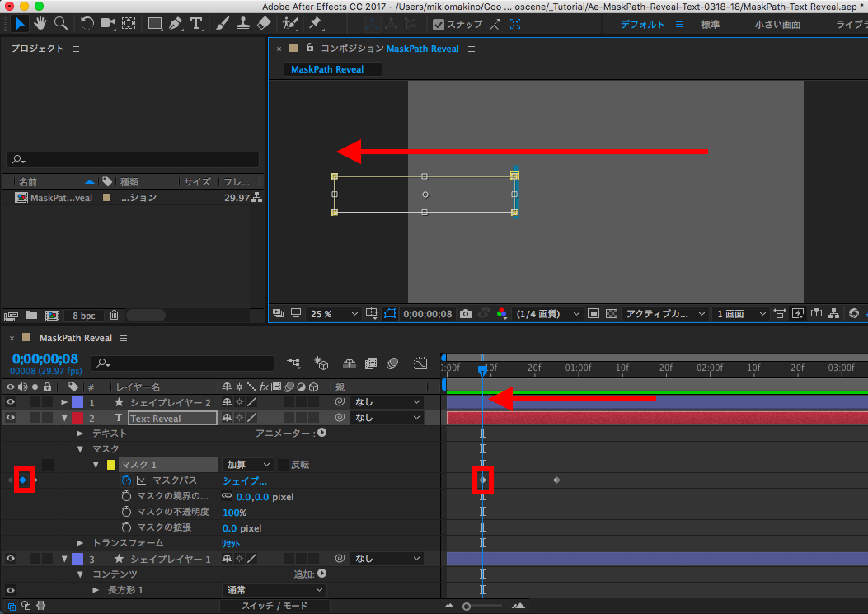
Task: Select the Zoom magnifier tool
Action: pos(60,24)
